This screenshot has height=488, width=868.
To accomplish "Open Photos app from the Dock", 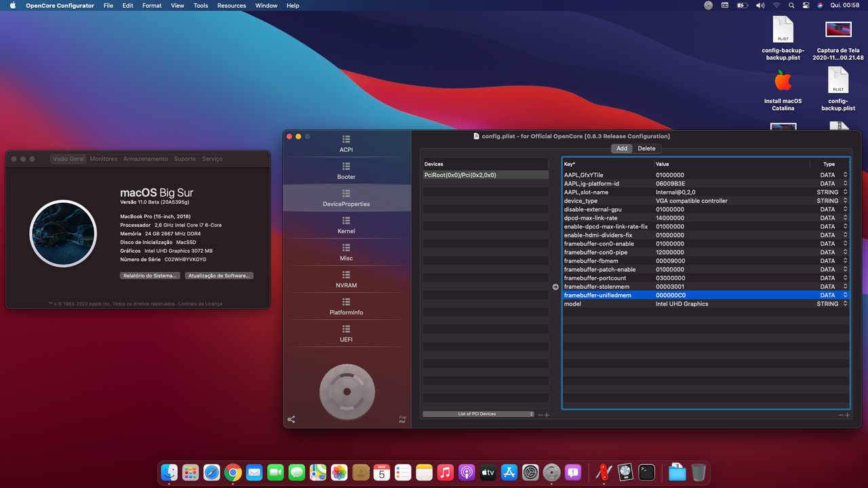I will (339, 472).
